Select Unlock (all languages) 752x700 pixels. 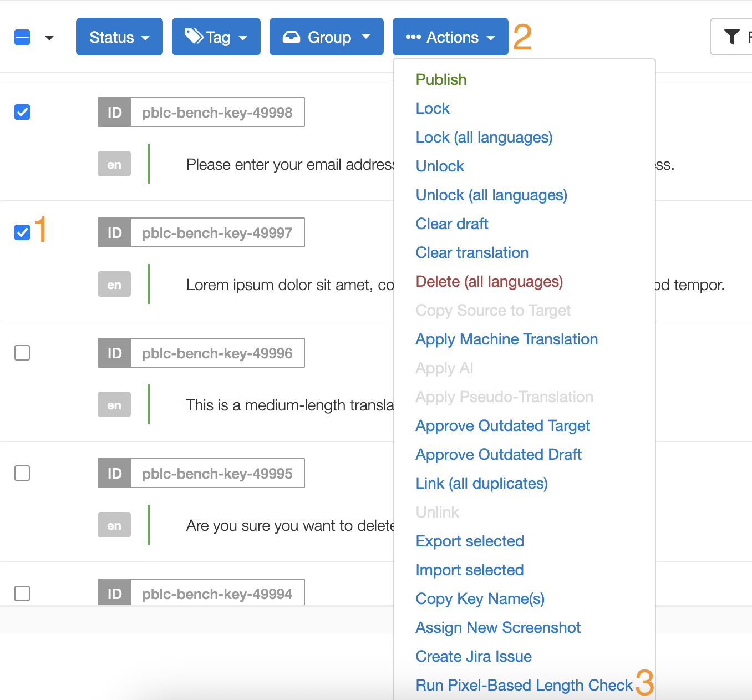491,195
